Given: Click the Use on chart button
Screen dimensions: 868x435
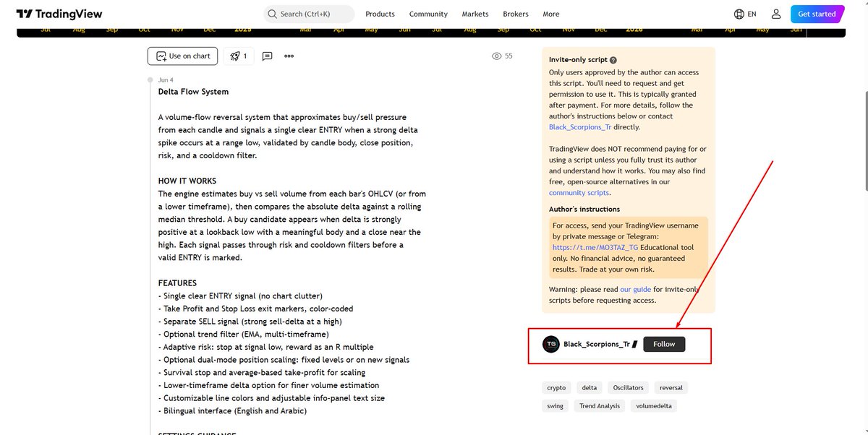Looking at the screenshot, I should pos(182,56).
